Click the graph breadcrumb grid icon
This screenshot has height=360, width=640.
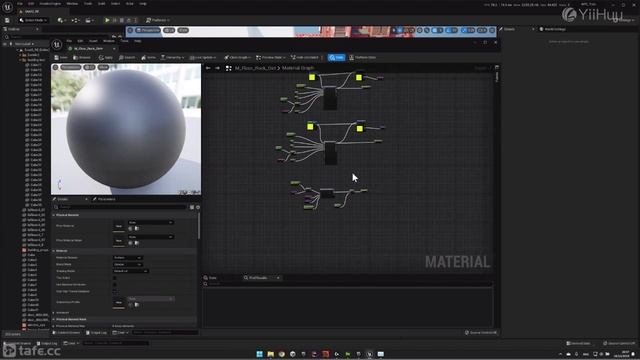coord(229,68)
